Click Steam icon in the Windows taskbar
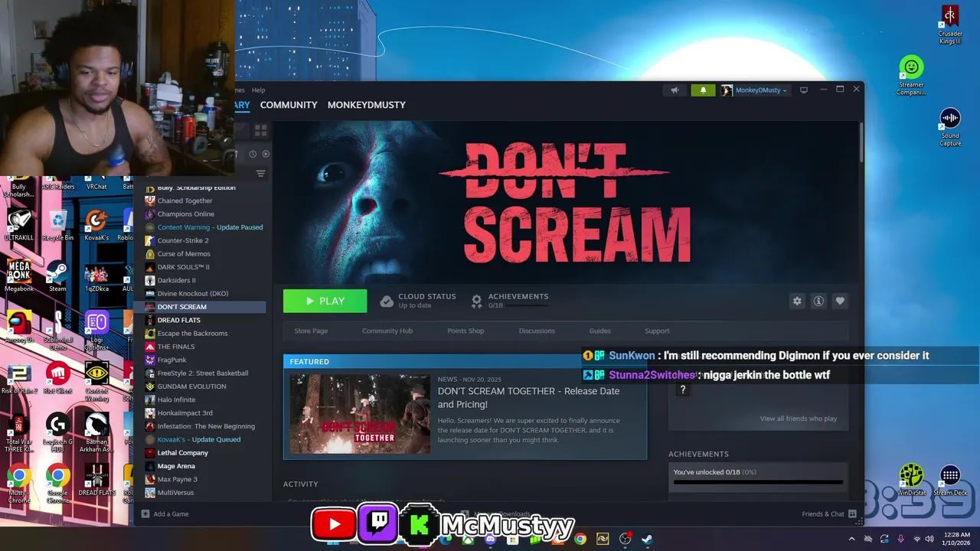This screenshot has height=551, width=980. pos(647,539)
